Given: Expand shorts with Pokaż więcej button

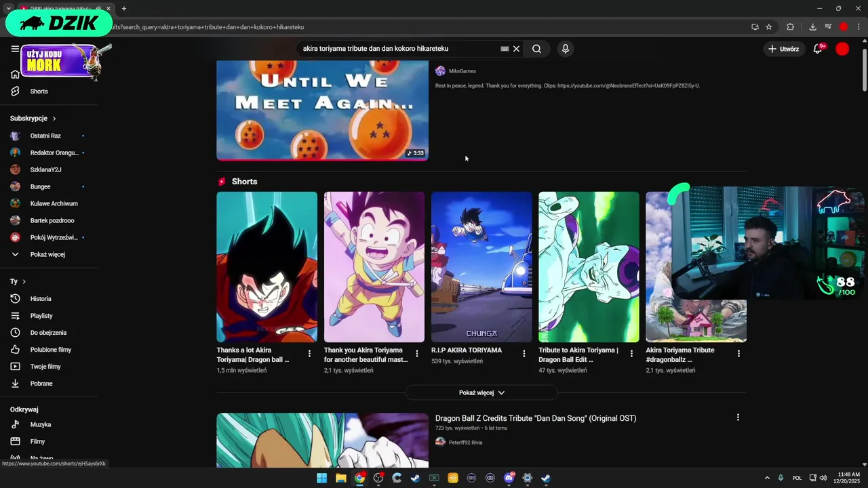Looking at the screenshot, I should click(481, 392).
